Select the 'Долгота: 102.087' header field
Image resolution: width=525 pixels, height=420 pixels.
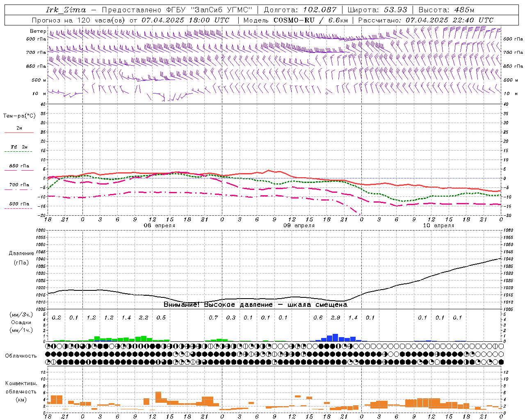click(300, 10)
